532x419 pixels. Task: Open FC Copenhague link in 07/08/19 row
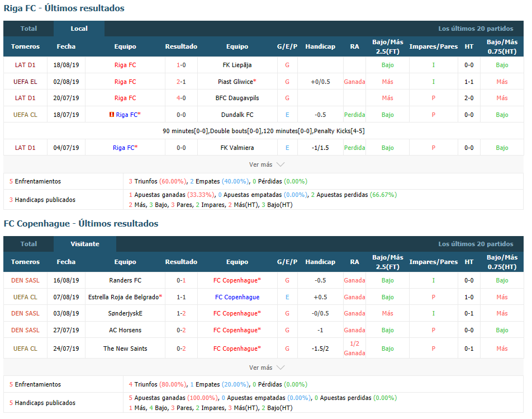pyautogui.click(x=237, y=296)
